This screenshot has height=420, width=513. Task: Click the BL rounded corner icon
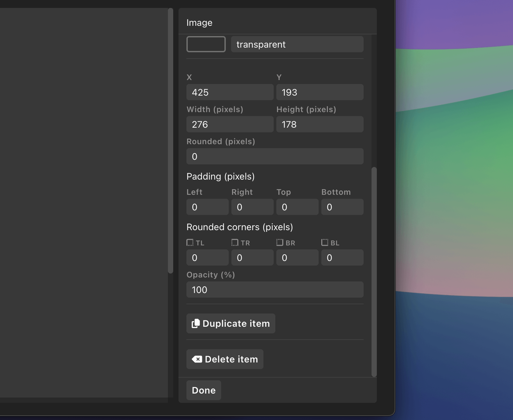pos(325,242)
